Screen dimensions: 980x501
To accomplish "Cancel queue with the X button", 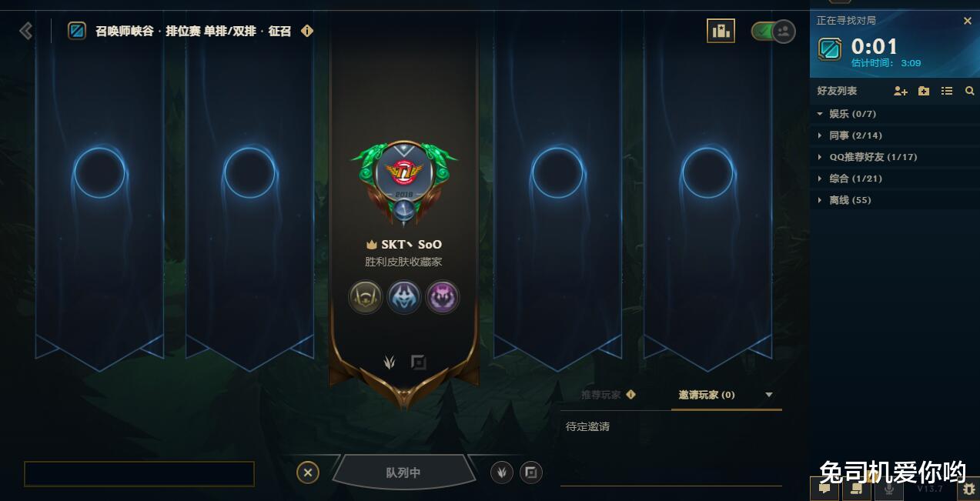I will 307,473.
